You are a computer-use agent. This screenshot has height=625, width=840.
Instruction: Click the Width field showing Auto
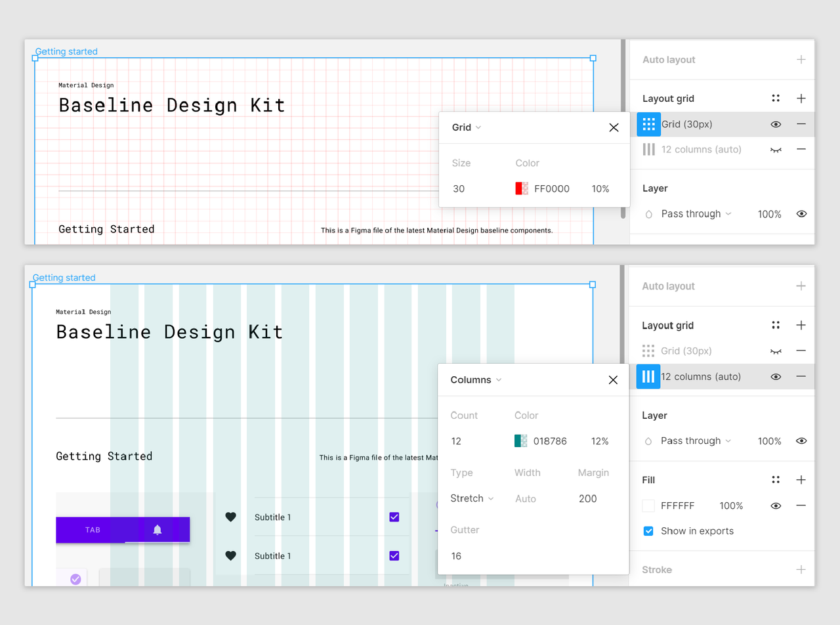pyautogui.click(x=526, y=499)
